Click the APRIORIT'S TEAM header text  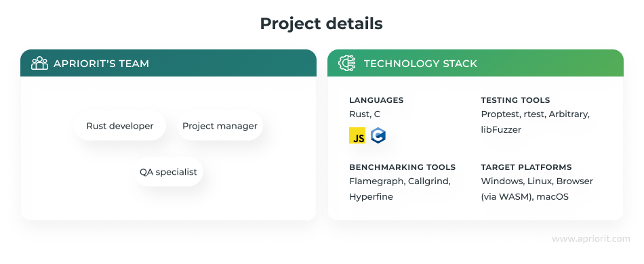click(101, 64)
